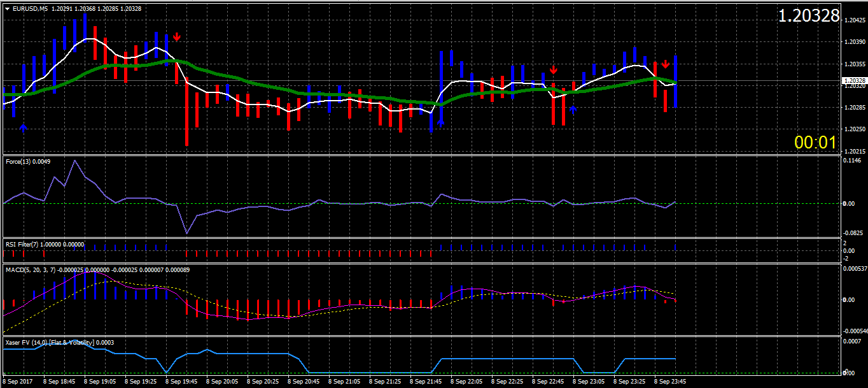
Task: Click the red down arrow near 22:45
Action: [x=554, y=69]
